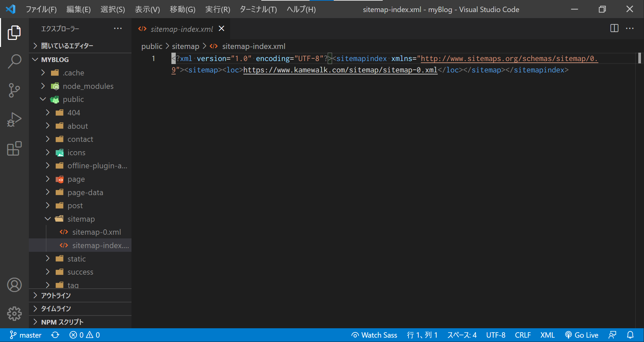The height and width of the screenshot is (342, 644).
Task: Click Watch Sass in status bar
Action: pyautogui.click(x=374, y=335)
